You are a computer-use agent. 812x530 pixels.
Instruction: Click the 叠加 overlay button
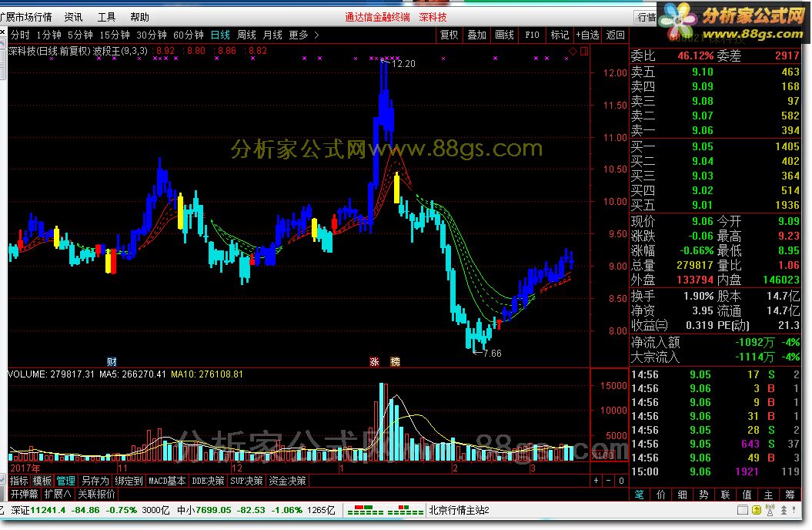point(476,35)
